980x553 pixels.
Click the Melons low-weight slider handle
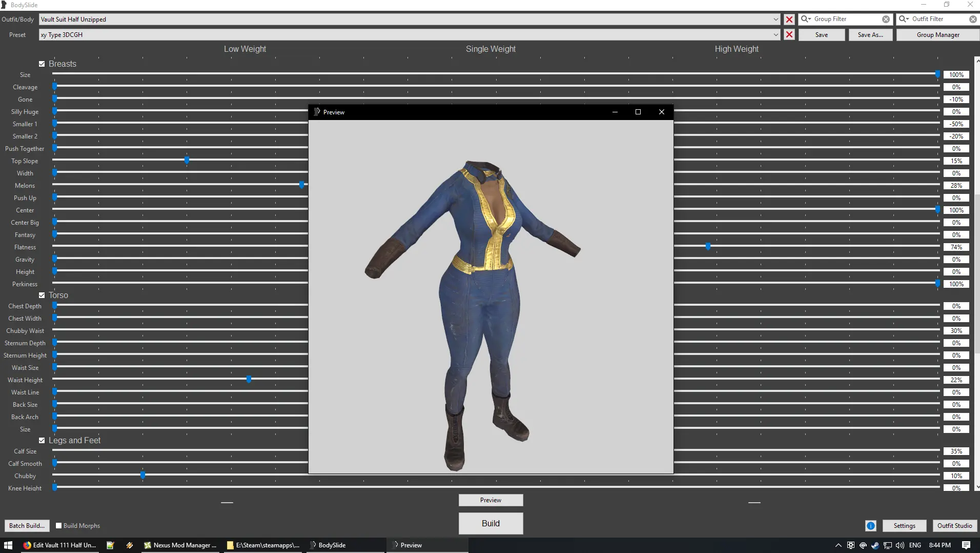click(301, 185)
